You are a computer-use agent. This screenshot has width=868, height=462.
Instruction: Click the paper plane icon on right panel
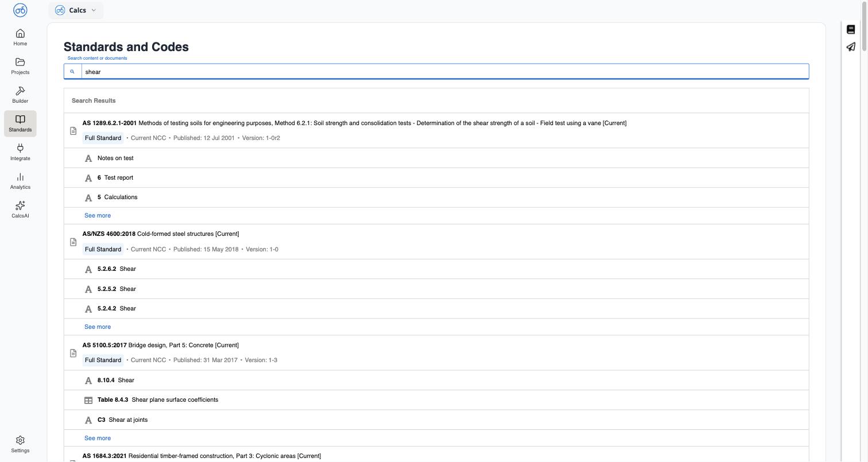[x=851, y=47]
